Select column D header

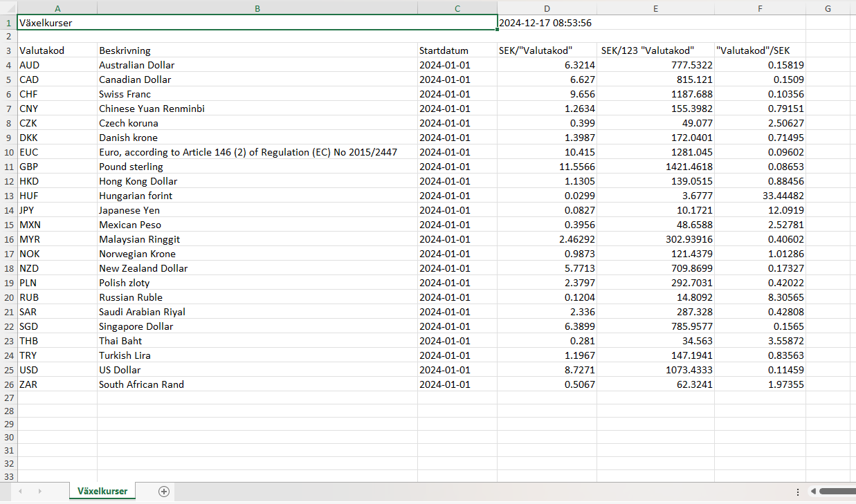pos(547,8)
